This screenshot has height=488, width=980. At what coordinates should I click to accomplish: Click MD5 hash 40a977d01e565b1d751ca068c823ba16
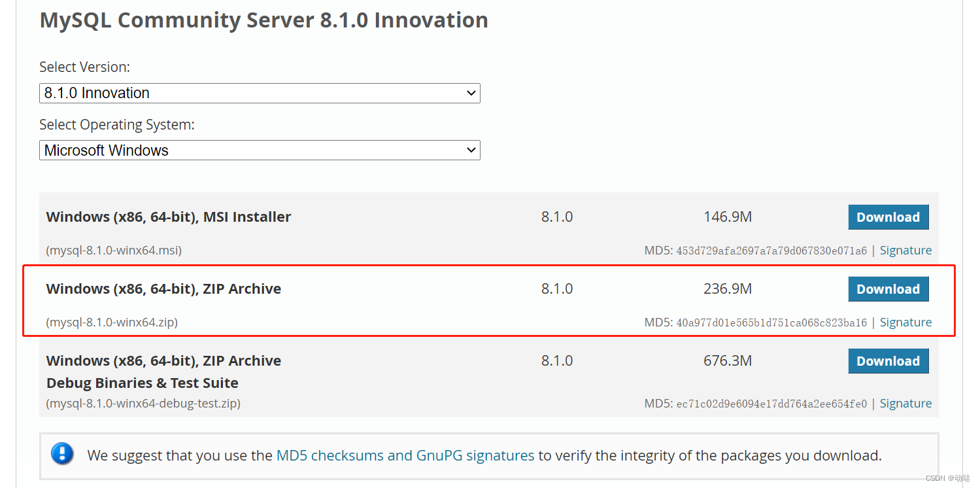(x=771, y=322)
